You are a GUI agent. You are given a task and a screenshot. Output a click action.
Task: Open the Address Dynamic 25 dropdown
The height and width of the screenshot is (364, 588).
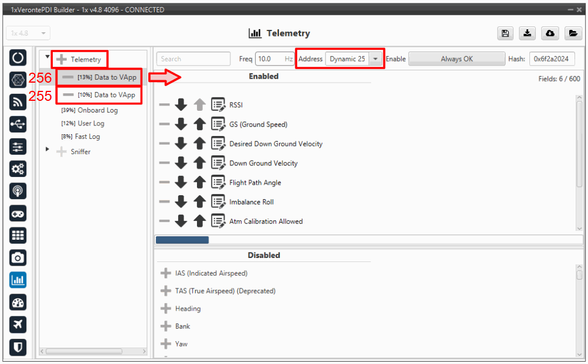[375, 59]
